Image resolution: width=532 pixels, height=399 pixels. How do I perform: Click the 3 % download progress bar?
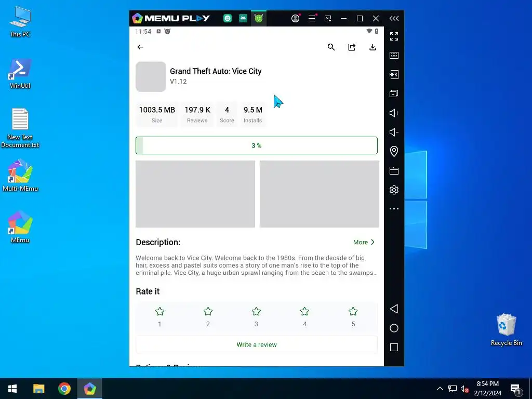257,145
